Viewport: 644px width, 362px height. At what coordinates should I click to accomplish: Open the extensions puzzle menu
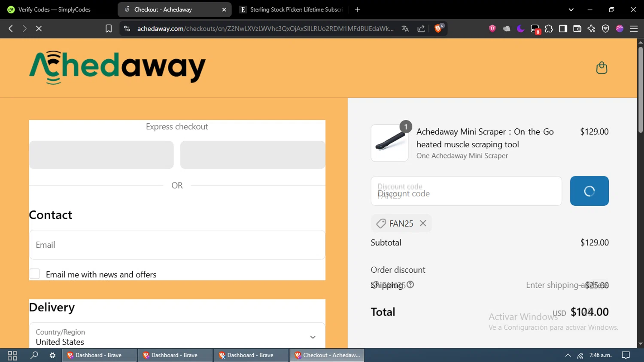[x=549, y=28]
